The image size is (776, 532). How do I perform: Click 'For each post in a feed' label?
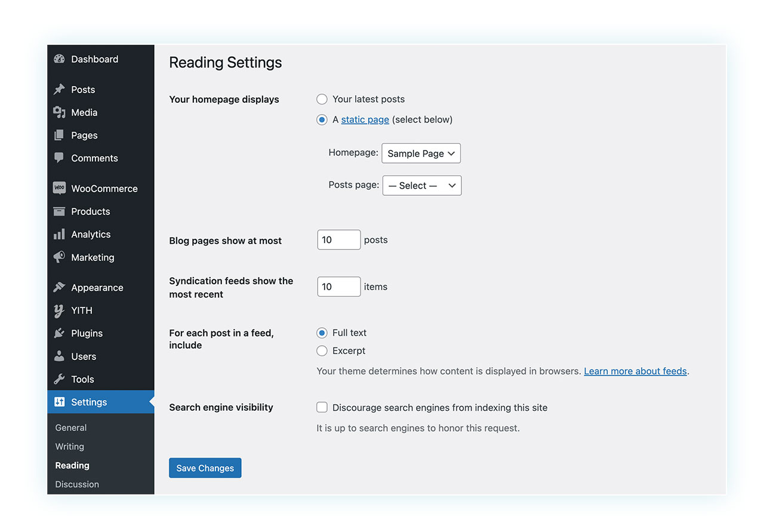221,339
